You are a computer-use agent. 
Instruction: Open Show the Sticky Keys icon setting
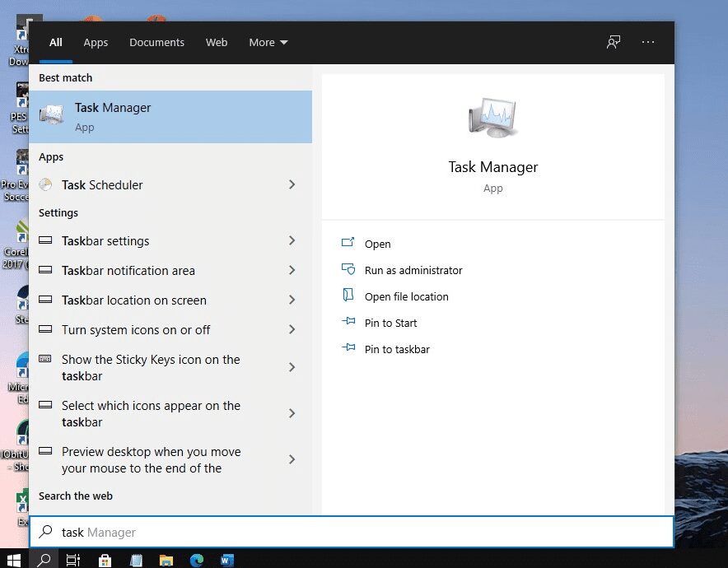pyautogui.click(x=170, y=367)
